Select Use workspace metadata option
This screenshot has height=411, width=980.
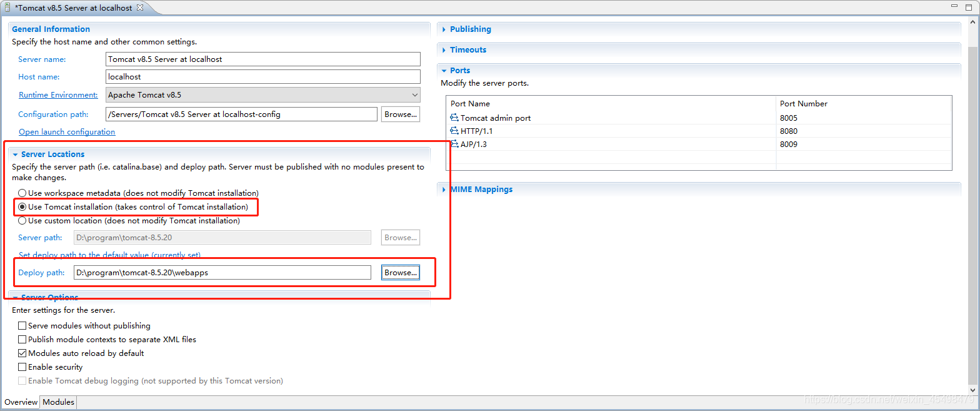point(22,193)
